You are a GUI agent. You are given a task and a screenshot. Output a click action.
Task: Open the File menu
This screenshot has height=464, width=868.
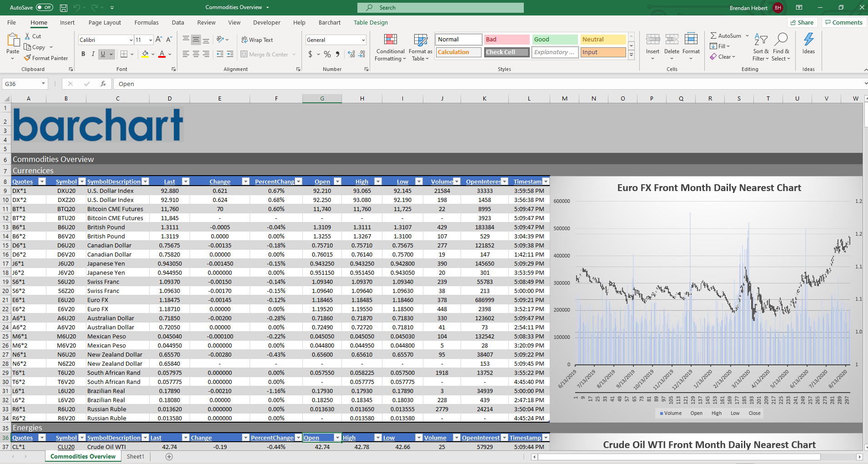(x=11, y=22)
